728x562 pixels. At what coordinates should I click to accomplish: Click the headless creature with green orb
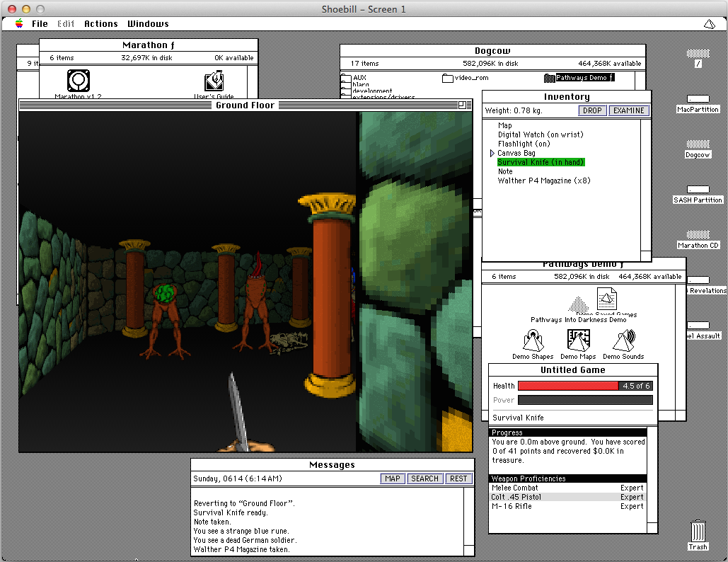166,321
